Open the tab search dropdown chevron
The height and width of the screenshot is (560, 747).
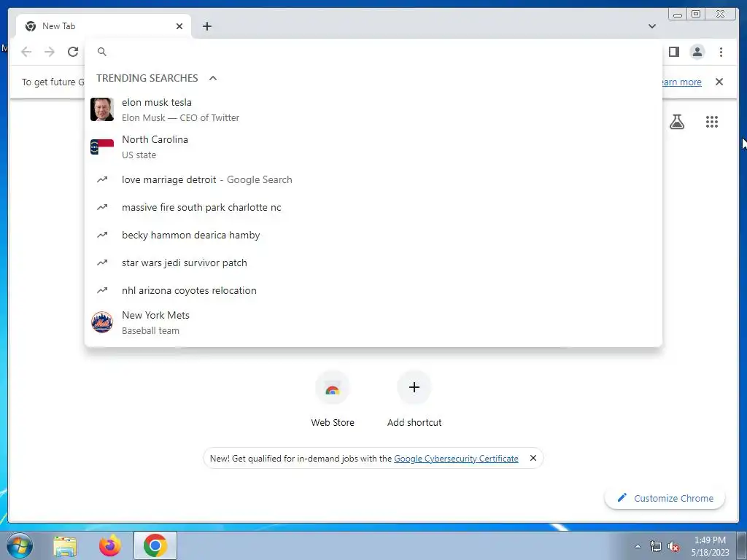(x=652, y=26)
